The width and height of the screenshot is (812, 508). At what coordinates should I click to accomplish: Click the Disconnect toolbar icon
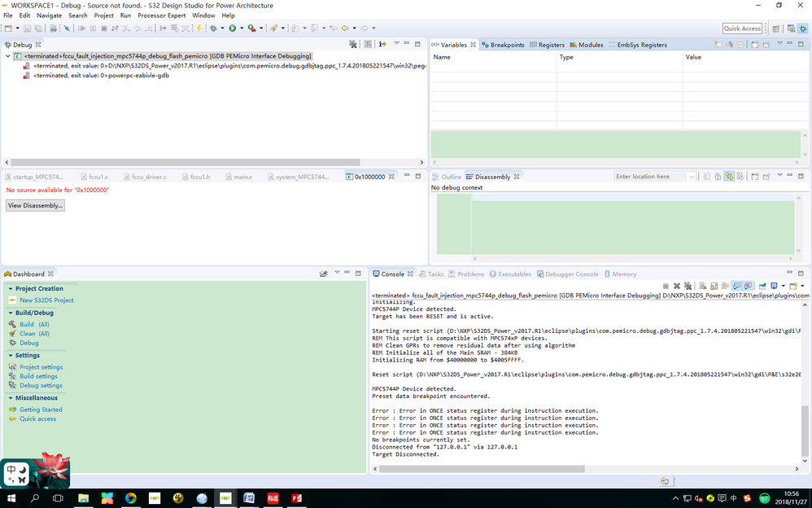(x=115, y=28)
